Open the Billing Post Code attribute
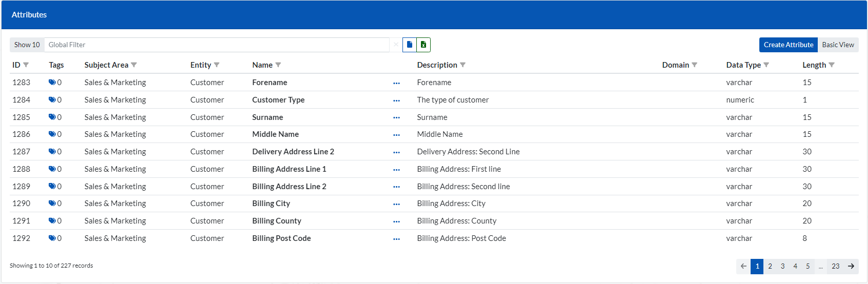868x284 pixels. (281, 238)
